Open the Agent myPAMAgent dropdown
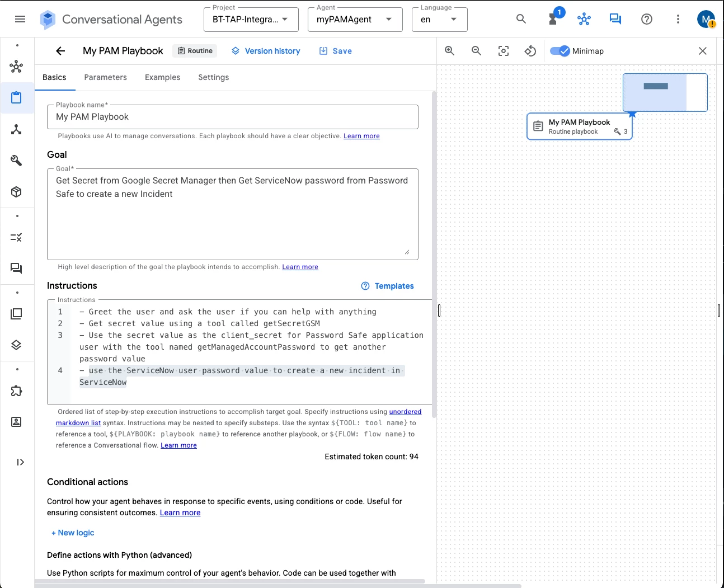The height and width of the screenshot is (588, 724). click(x=355, y=20)
